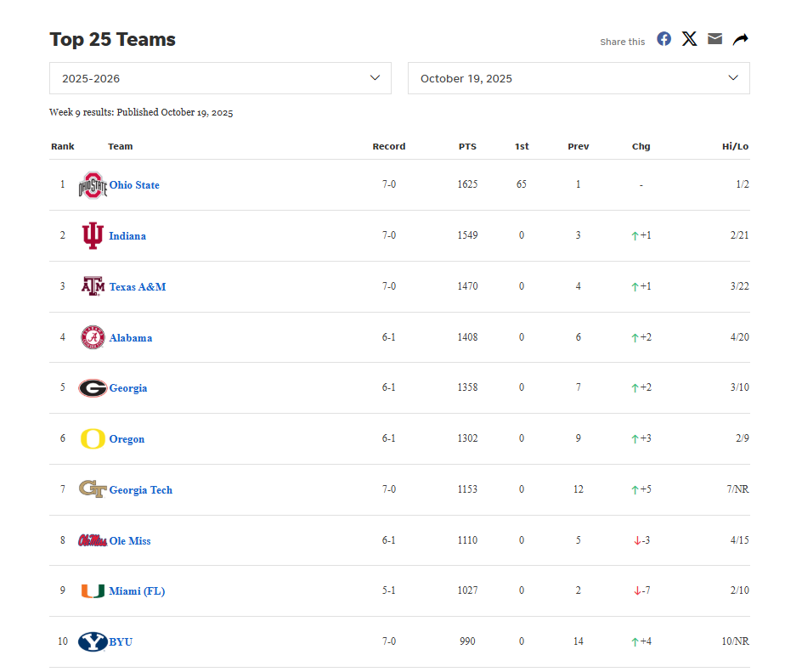Open the 2025-2026 season dropdown

click(x=220, y=78)
